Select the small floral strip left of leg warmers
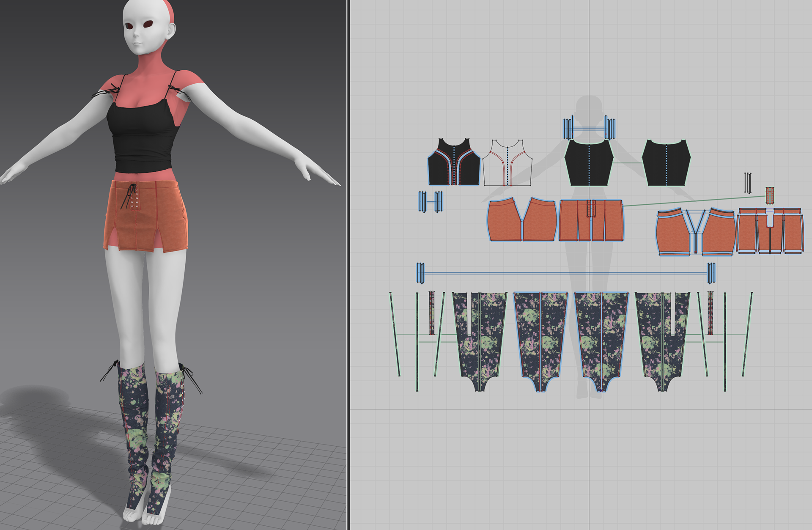The width and height of the screenshot is (812, 530). [x=432, y=313]
